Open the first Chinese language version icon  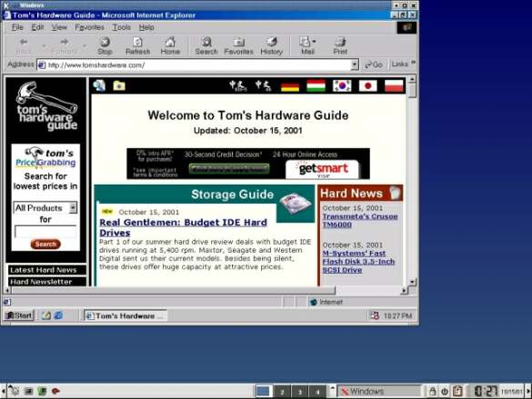(x=237, y=85)
